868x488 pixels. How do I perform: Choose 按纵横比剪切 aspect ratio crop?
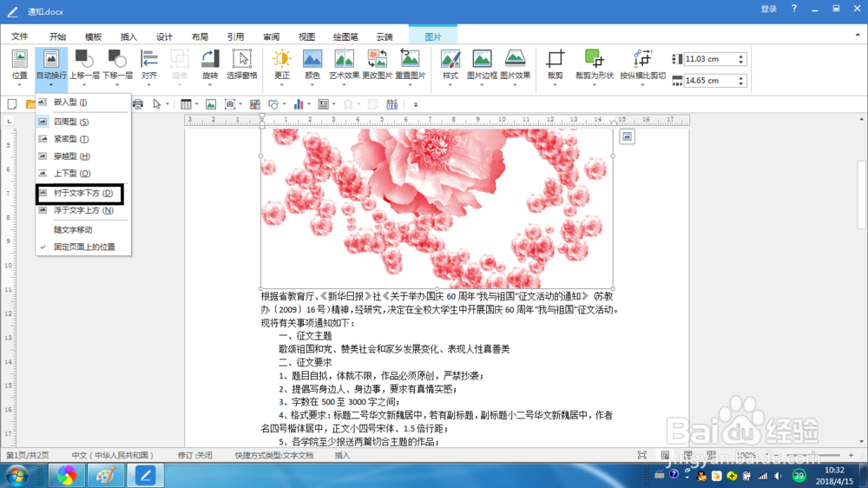coord(642,65)
